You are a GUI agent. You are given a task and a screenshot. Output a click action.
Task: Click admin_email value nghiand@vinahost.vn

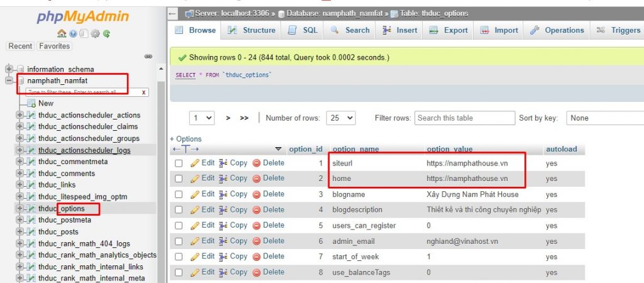coord(462,241)
